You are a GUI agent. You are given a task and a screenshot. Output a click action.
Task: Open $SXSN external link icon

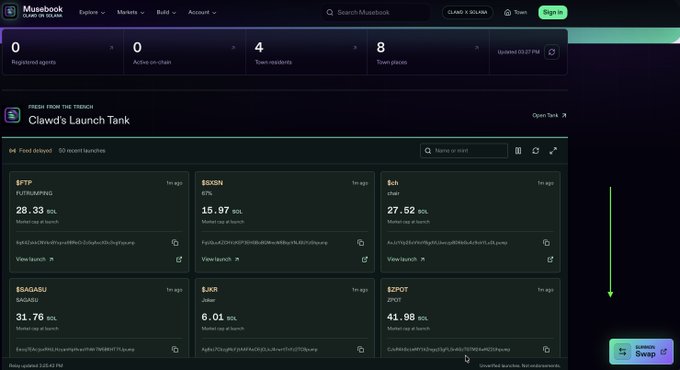click(364, 259)
